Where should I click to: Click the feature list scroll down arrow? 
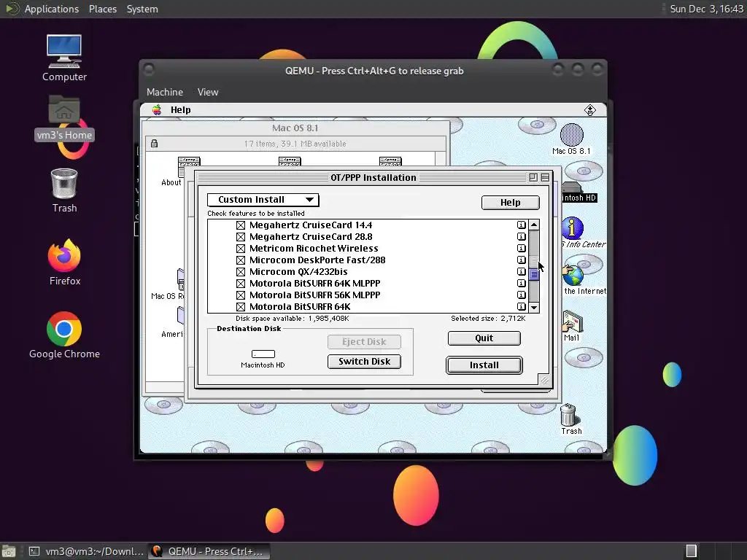point(534,308)
